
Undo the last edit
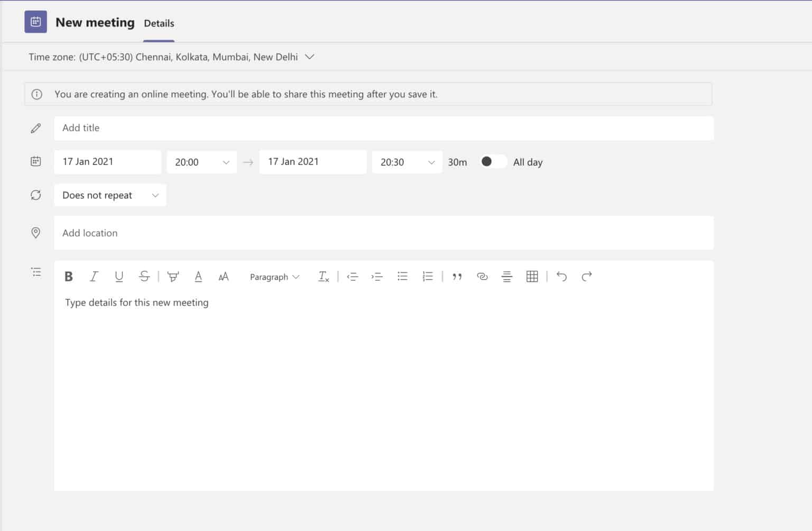[x=561, y=276]
